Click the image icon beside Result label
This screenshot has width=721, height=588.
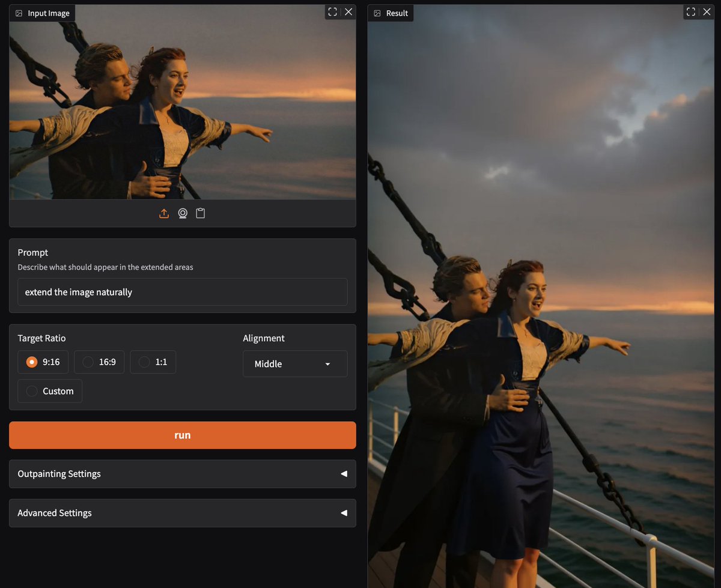377,13
